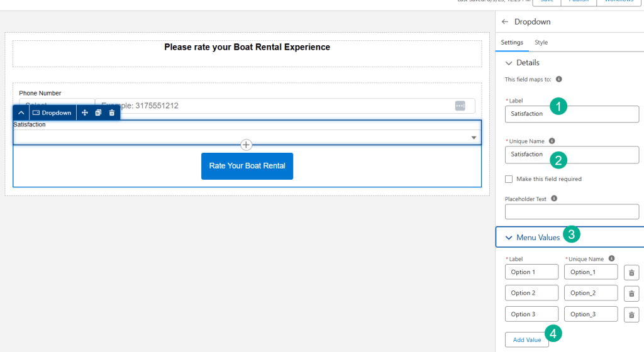The width and height of the screenshot is (644, 352).
Task: Select parent element using up-chevron toolbar icon
Action: click(x=21, y=113)
